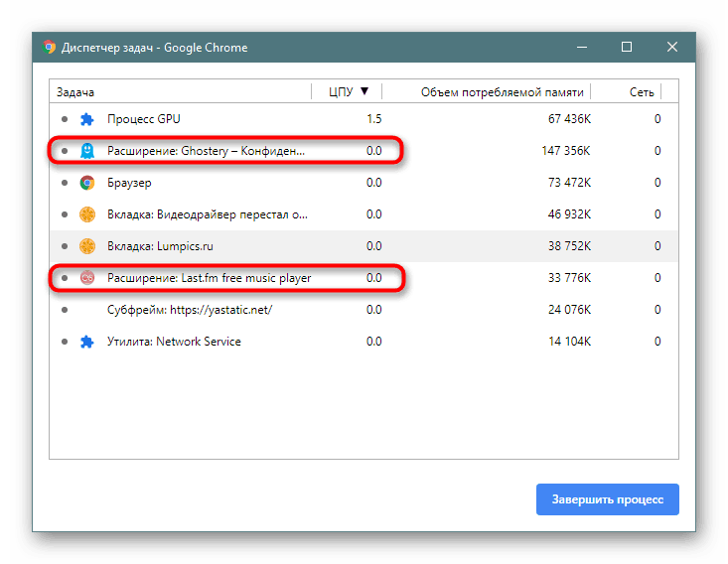This screenshot has height=564, width=728.
Task: Select the Браузер process row
Action: tap(129, 183)
